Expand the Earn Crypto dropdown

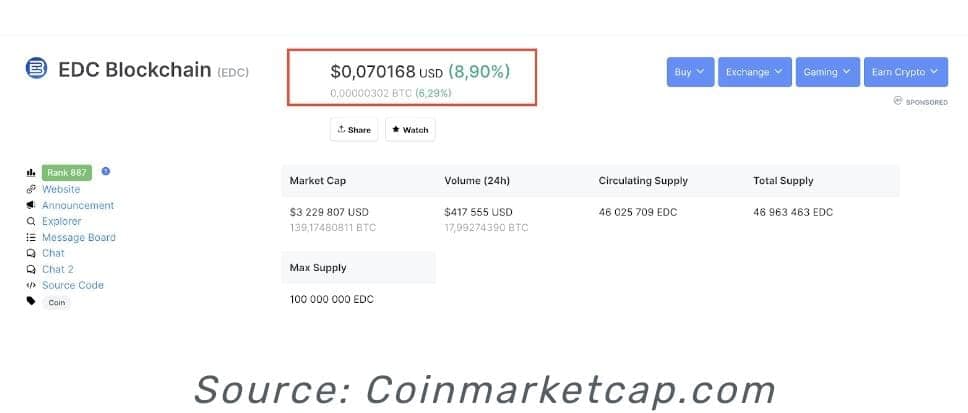click(906, 72)
